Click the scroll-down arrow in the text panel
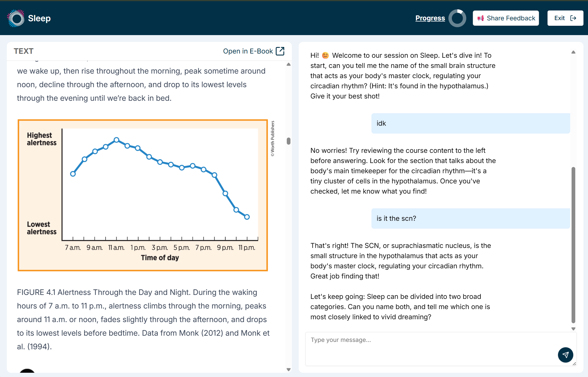 tap(288, 369)
